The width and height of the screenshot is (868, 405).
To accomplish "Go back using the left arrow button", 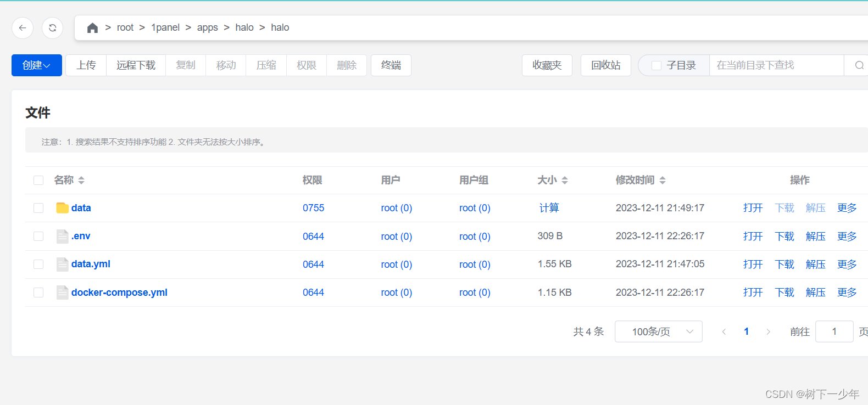I will click(23, 28).
